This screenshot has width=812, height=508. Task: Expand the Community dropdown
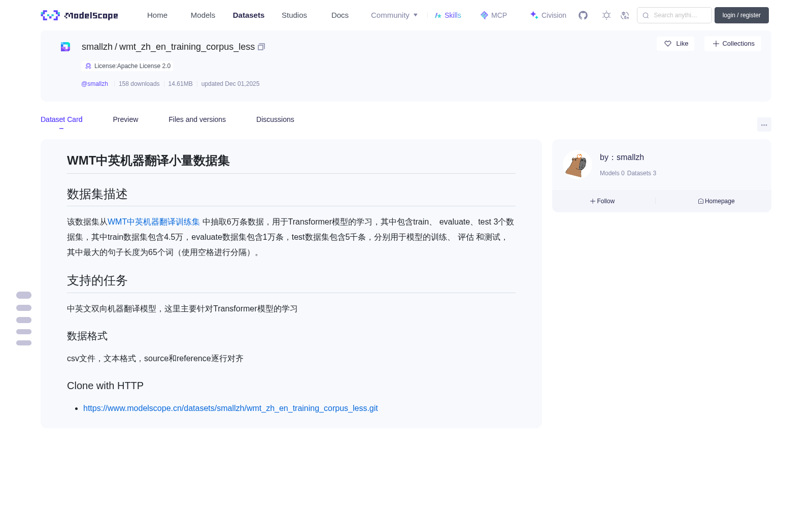coord(394,15)
